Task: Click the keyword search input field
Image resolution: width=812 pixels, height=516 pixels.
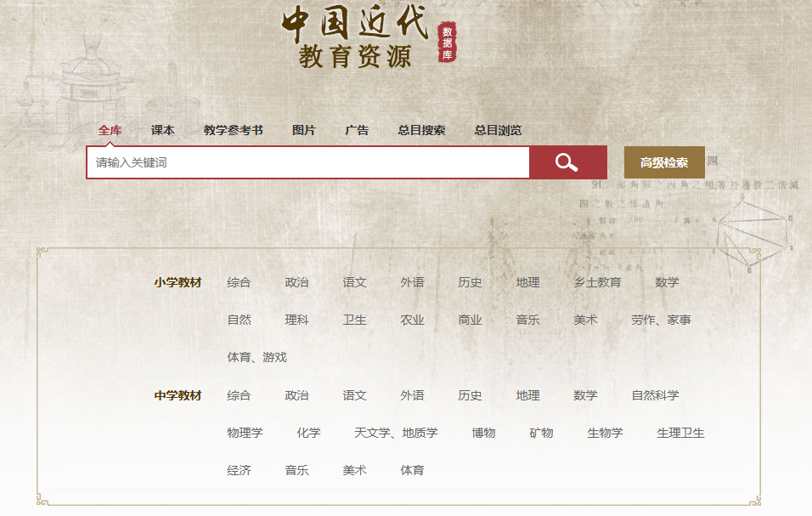Action: pyautogui.click(x=307, y=162)
